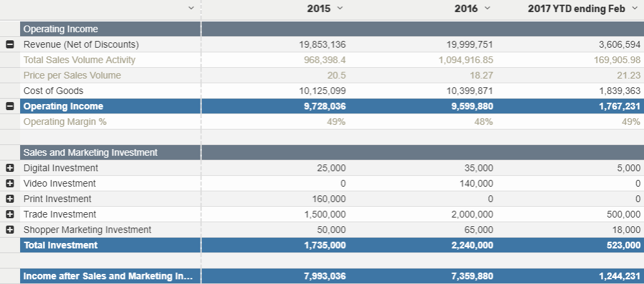This screenshot has width=644, height=284.
Task: Select Digital Investment 2017 value 5,000
Action: [x=629, y=168]
